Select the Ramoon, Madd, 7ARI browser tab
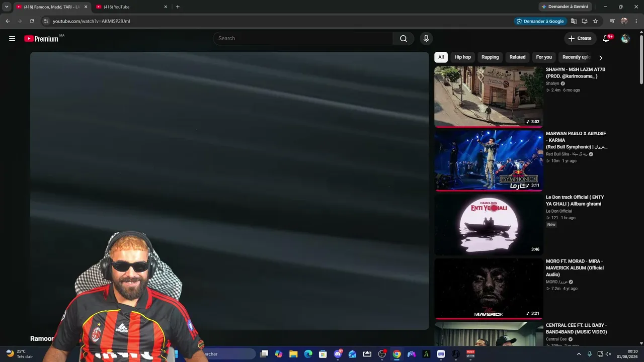This screenshot has height=362, width=644. [x=52, y=7]
